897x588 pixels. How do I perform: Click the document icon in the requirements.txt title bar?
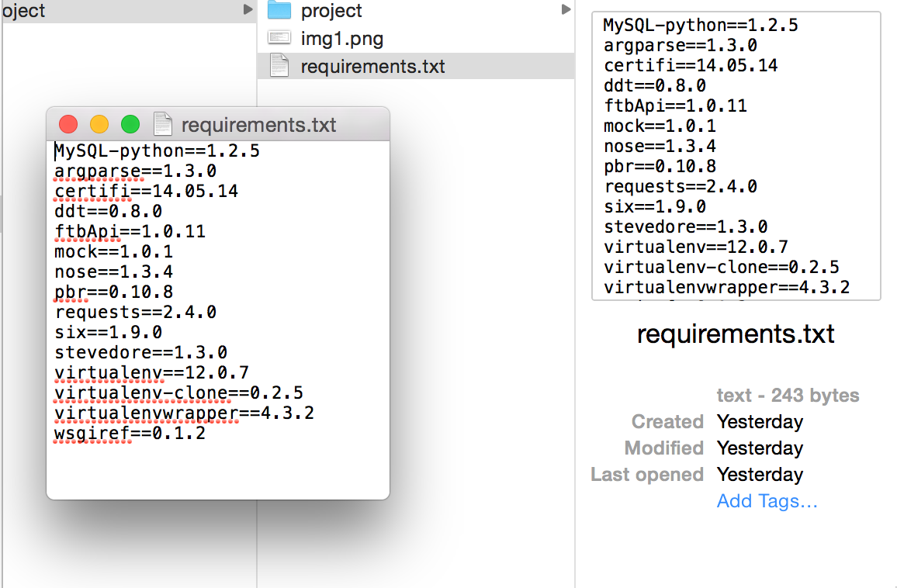pos(162,123)
